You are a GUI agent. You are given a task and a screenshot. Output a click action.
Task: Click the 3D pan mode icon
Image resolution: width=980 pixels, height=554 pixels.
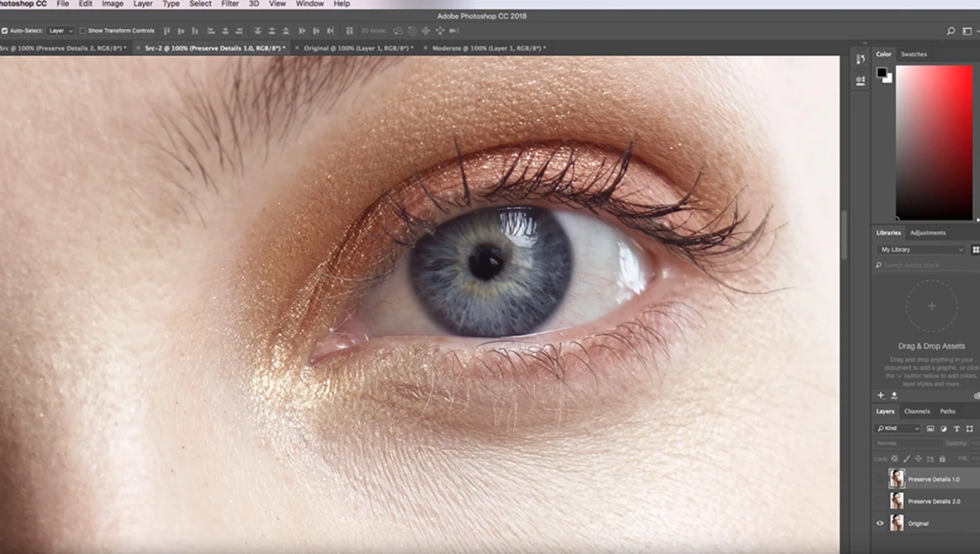pyautogui.click(x=426, y=31)
